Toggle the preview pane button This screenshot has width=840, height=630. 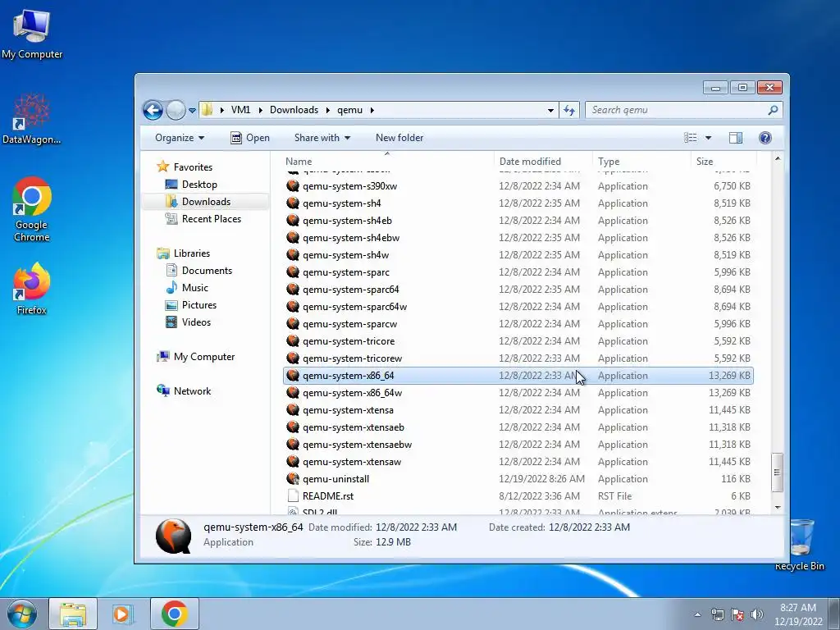tap(736, 138)
